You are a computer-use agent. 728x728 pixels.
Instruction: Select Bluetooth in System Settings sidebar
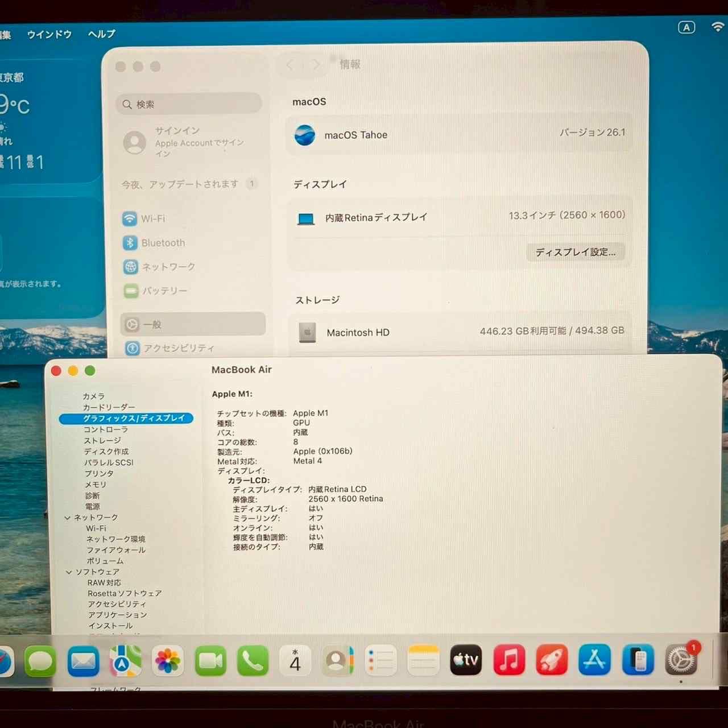click(x=192, y=243)
